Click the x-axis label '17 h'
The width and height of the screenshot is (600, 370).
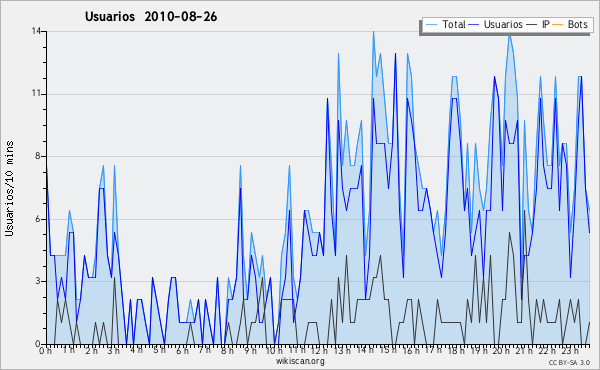pyautogui.click(x=433, y=350)
